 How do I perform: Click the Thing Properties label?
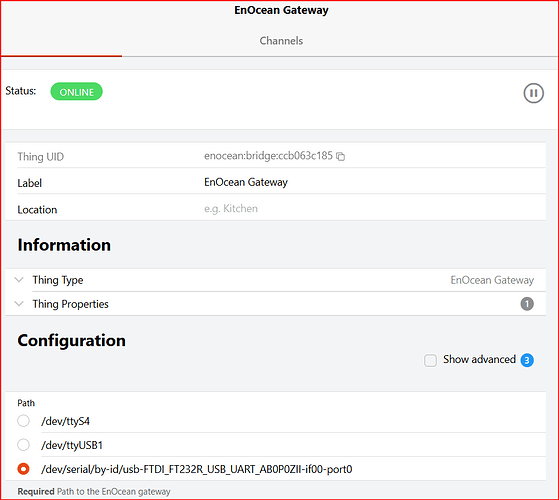point(70,304)
